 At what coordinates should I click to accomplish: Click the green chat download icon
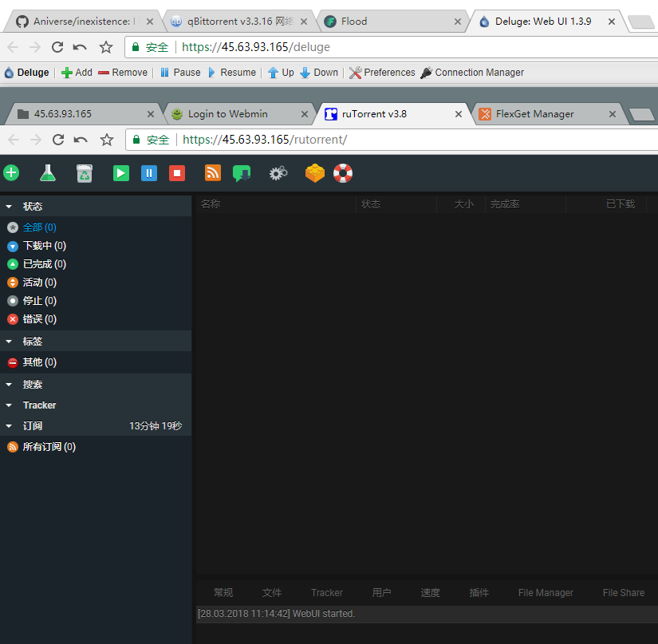242,173
